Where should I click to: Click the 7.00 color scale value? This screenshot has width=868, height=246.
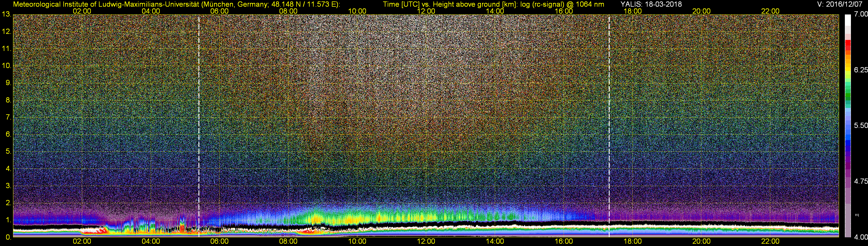click(x=860, y=14)
